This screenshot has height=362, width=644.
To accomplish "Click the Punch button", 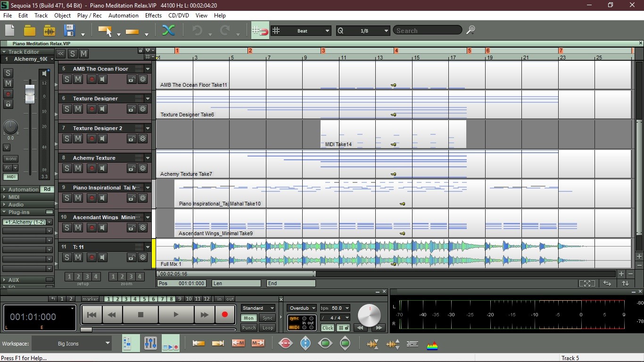I will [x=248, y=328].
